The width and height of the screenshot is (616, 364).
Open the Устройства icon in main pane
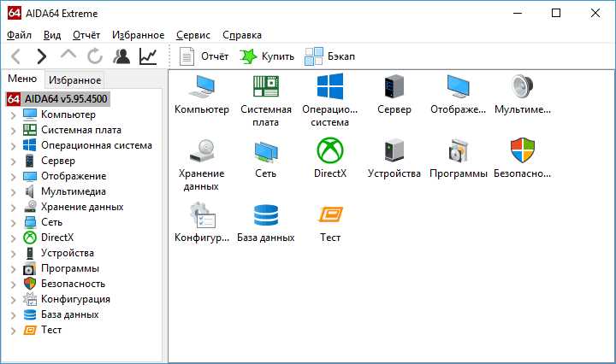pyautogui.click(x=394, y=150)
